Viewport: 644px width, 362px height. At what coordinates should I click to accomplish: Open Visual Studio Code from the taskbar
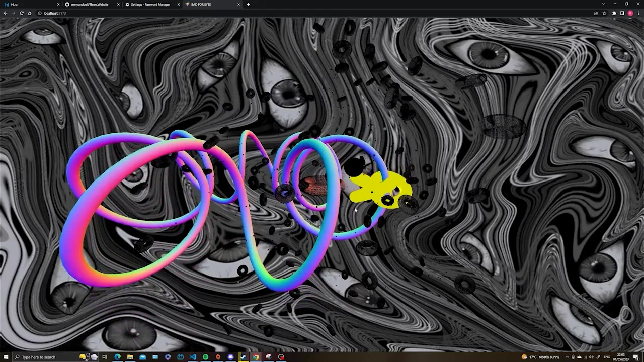pyautogui.click(x=193, y=357)
